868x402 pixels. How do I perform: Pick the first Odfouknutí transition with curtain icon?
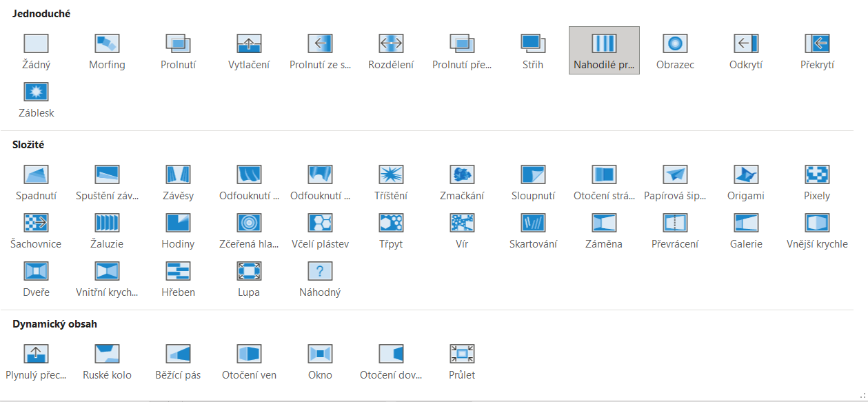pyautogui.click(x=249, y=181)
